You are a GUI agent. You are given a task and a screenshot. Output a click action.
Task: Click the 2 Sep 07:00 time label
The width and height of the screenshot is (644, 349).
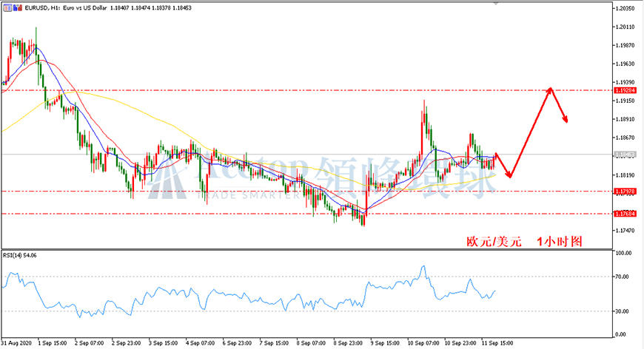coord(89,343)
